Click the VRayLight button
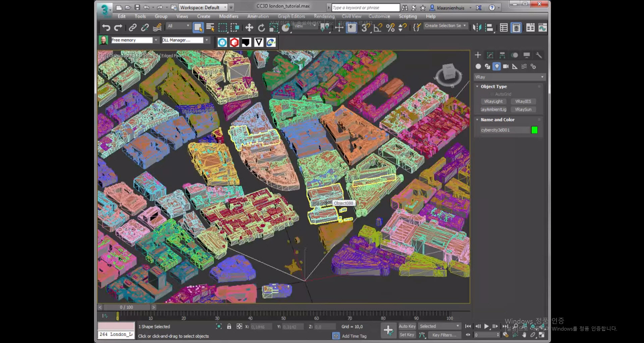Viewport: 644px width, 343px height. click(x=493, y=102)
